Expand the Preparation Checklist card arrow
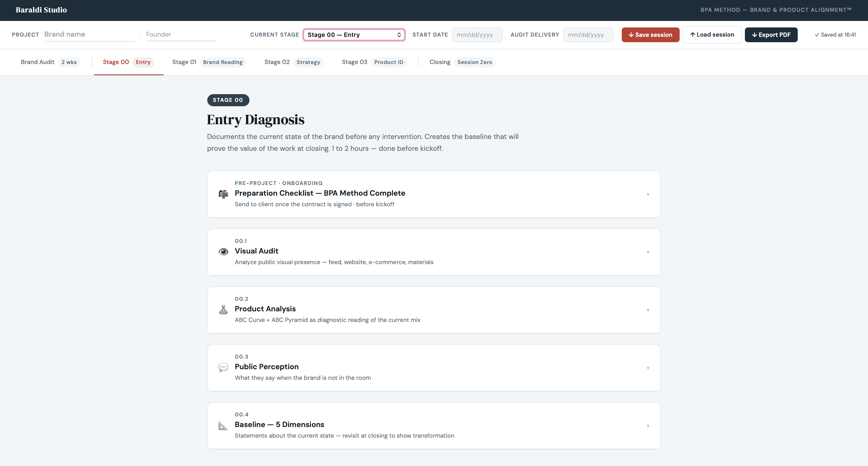Screen dimensions: 868x466 [x=648, y=194]
